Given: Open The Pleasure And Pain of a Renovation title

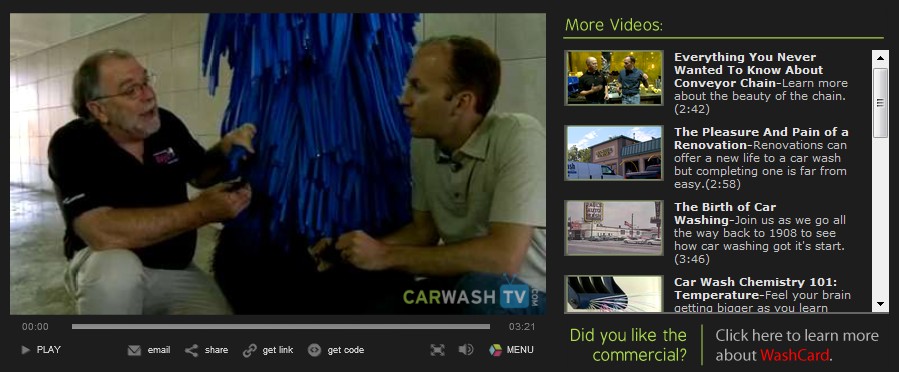Looking at the screenshot, I should point(761,138).
